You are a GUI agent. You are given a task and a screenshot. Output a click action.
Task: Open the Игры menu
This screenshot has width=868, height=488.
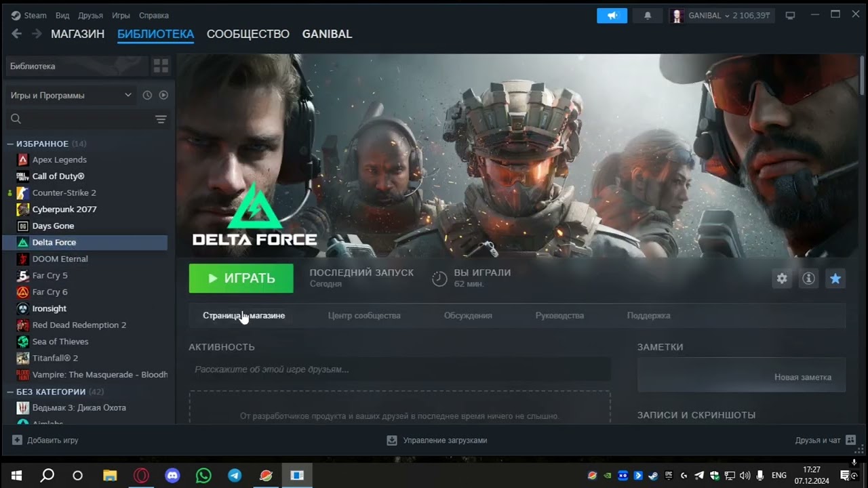click(x=121, y=16)
